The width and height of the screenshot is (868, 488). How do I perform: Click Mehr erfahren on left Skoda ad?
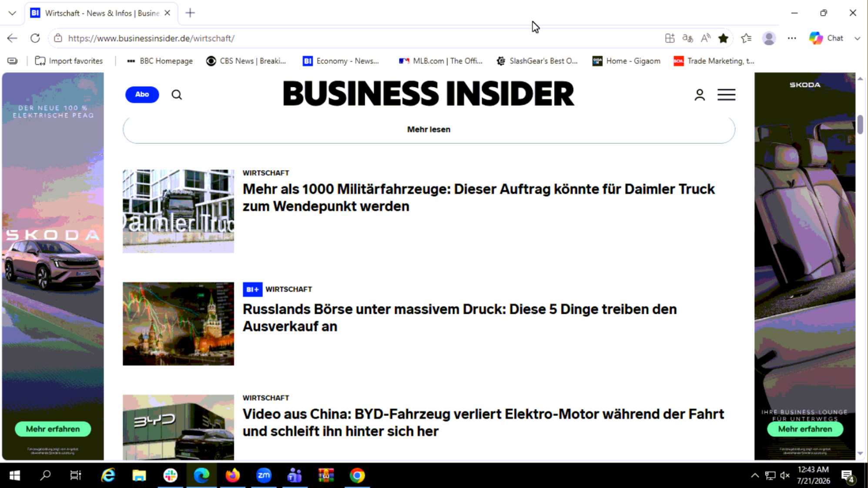pos(53,429)
